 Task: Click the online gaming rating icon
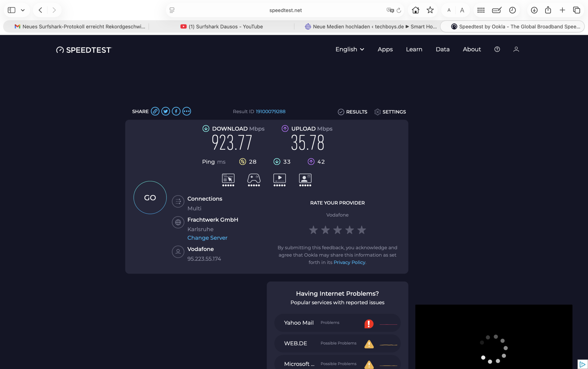[x=254, y=180]
